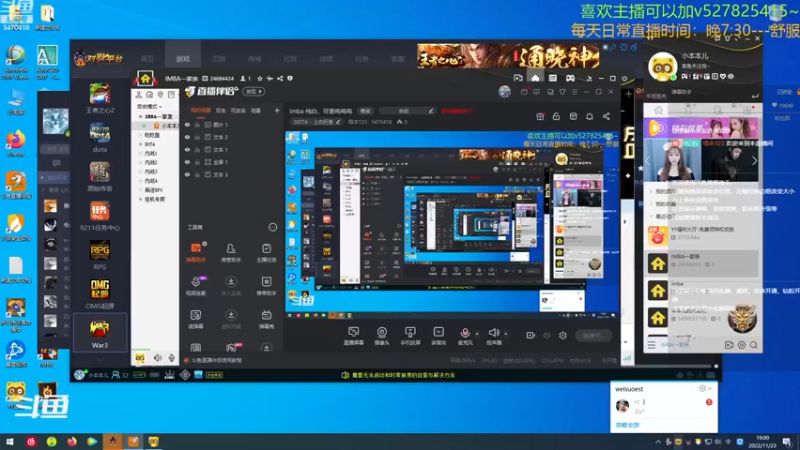Switch to the 商城 tab in the platform
Image resolution: width=800 pixels, height=450 pixels.
point(254,59)
